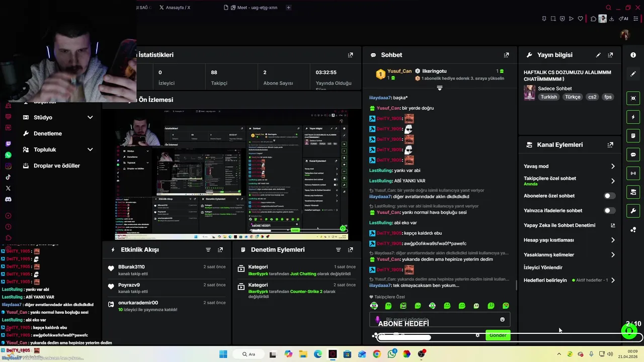The height and width of the screenshot is (362, 644).
Task: Open browser history clock icon in sidebar
Action: click(8, 227)
